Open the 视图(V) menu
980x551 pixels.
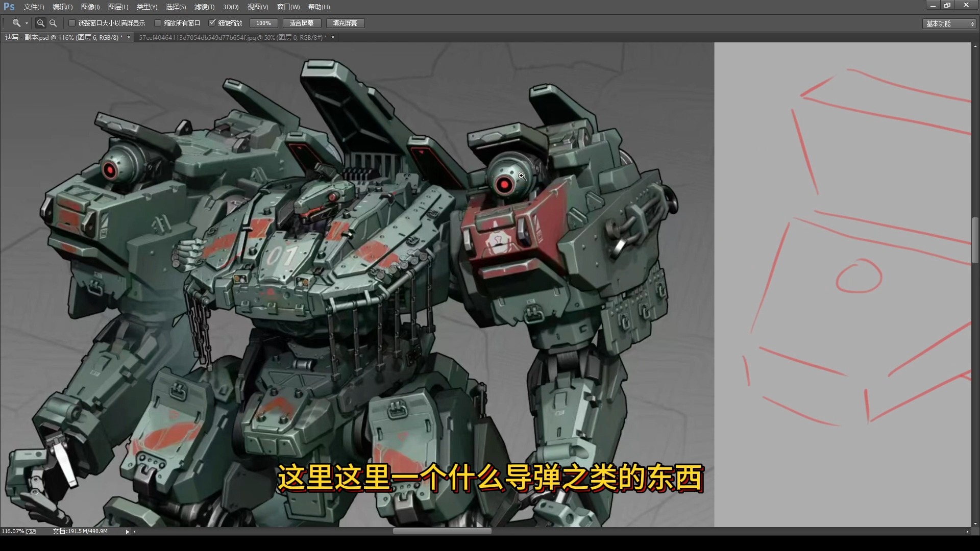(258, 7)
